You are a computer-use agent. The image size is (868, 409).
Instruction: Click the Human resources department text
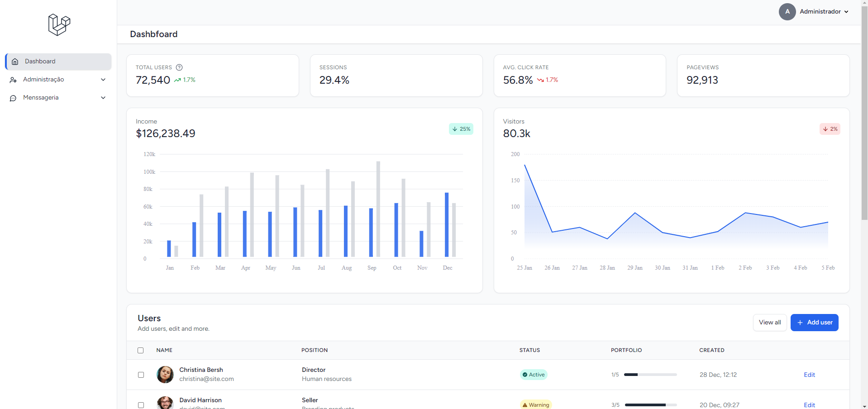click(x=327, y=379)
